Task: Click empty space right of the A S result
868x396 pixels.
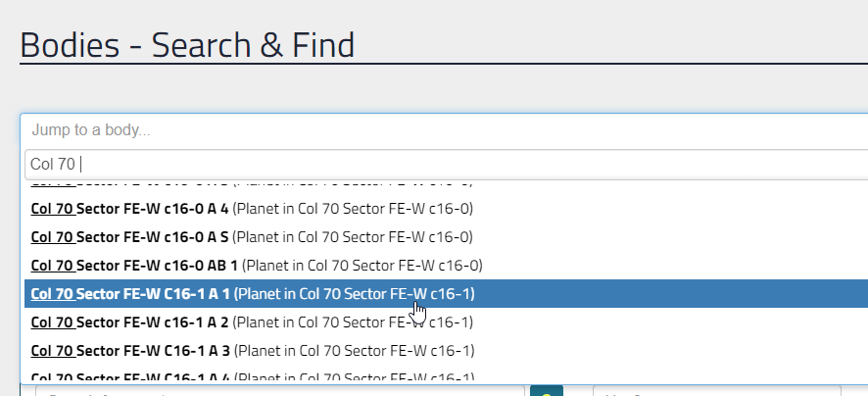Action: tap(664, 237)
